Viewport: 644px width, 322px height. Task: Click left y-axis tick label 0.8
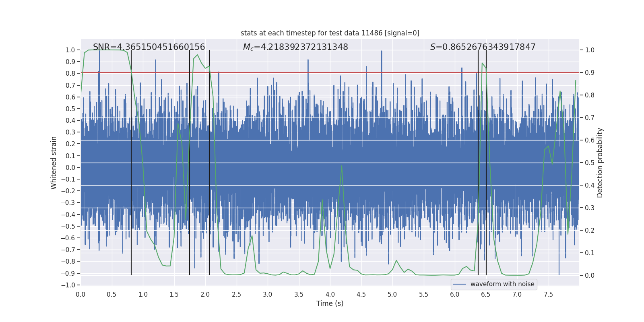pyautogui.click(x=70, y=73)
